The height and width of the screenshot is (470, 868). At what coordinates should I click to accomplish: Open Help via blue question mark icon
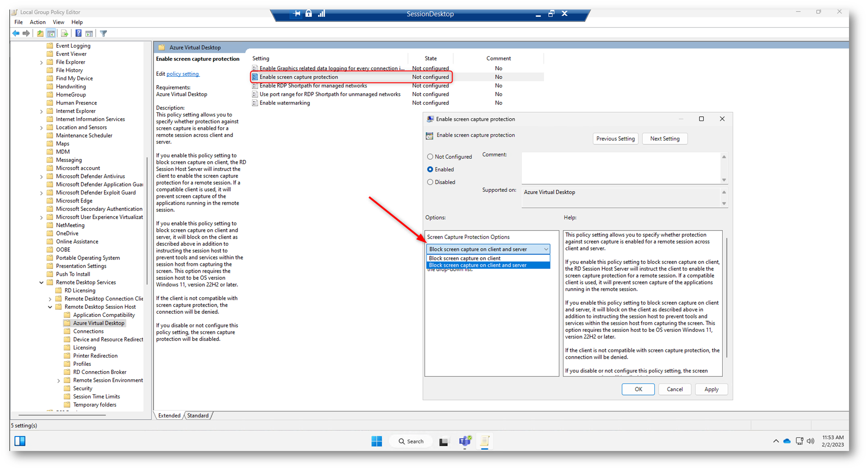78,34
